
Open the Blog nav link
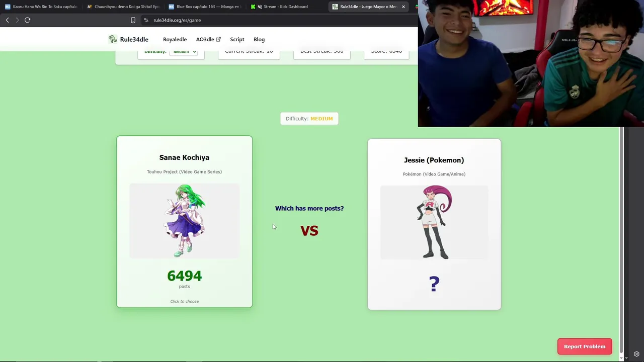(259, 39)
